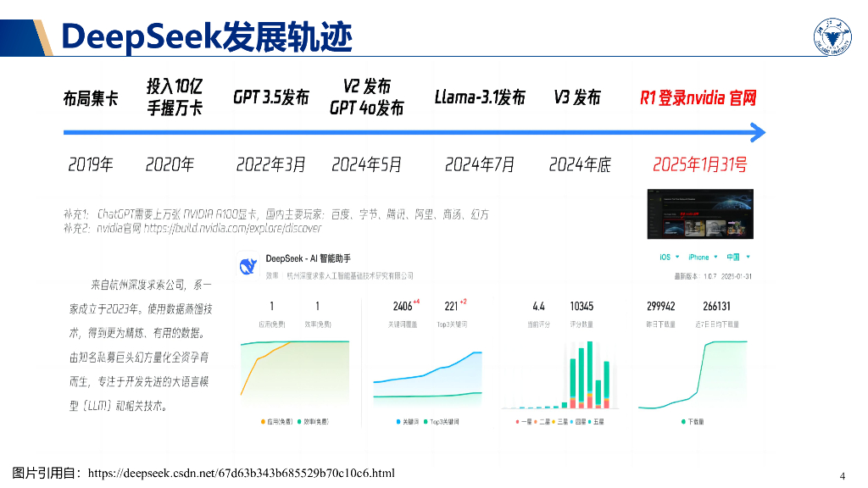This screenshot has height=488, width=868.
Task: Click the Zhejiang University logo emblem
Action: point(832,36)
